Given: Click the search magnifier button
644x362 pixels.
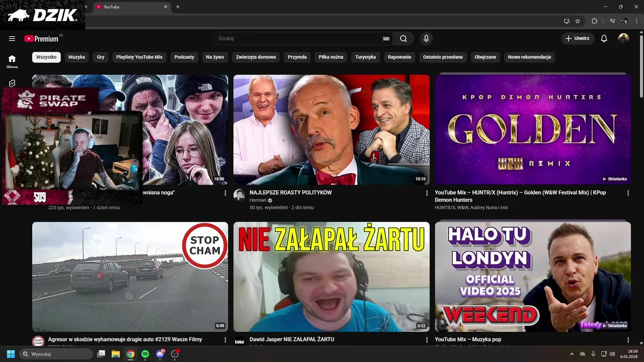Looking at the screenshot, I should click(404, 39).
